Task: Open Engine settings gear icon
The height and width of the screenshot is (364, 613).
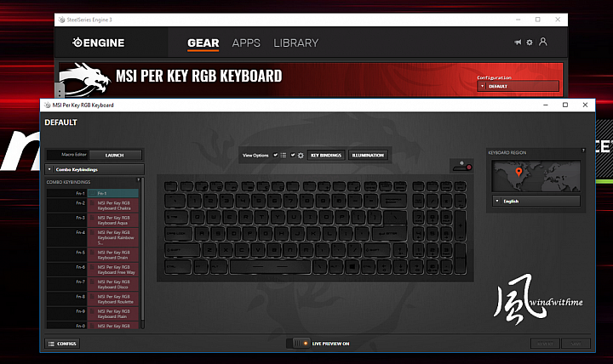Action: (x=530, y=43)
